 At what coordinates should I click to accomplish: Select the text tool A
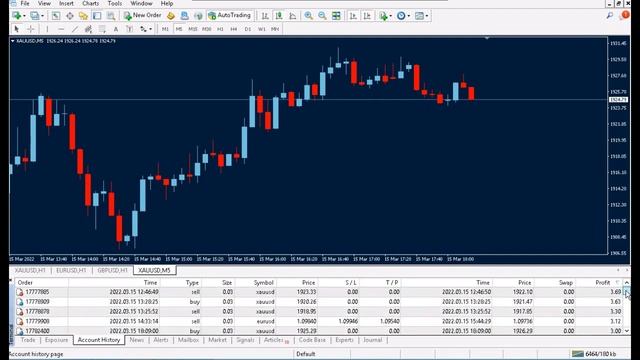(116, 29)
